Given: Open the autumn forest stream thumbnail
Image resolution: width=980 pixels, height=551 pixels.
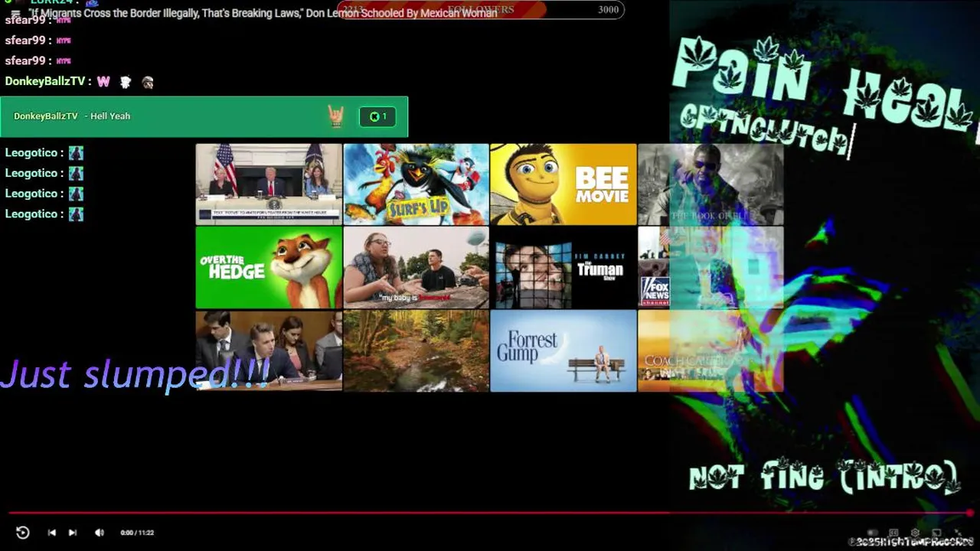Looking at the screenshot, I should tap(416, 350).
